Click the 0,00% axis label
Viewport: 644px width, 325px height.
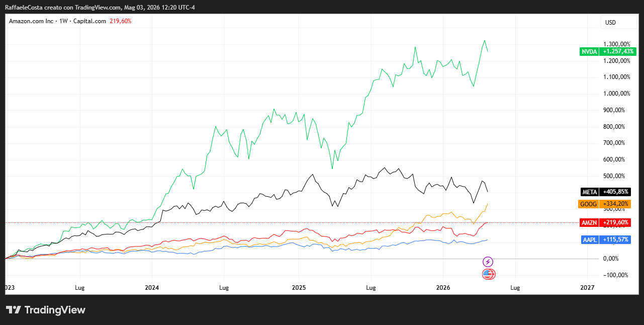click(x=611, y=259)
